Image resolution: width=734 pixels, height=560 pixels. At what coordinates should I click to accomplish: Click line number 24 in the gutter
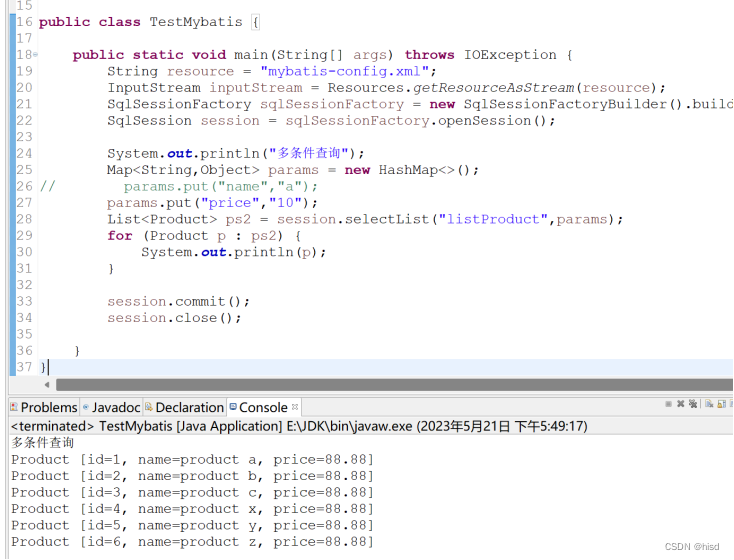click(x=24, y=153)
